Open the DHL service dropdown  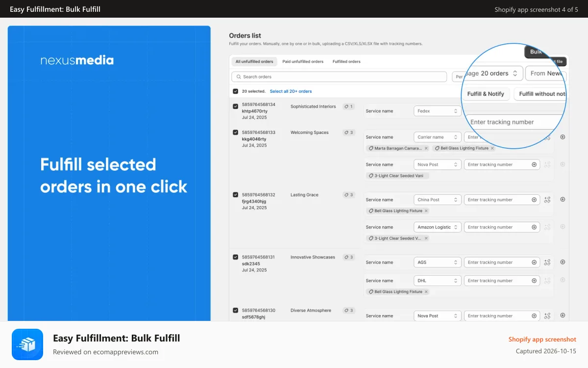coord(438,281)
